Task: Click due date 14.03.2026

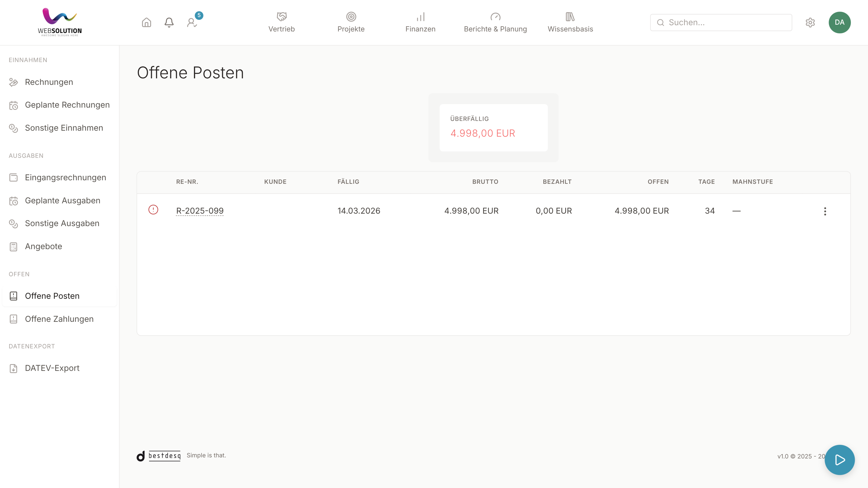Action: (359, 211)
